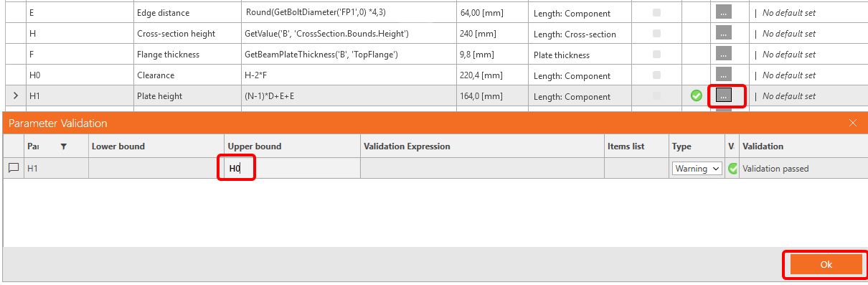Toggle the checkbox in Edge distance row
The width and height of the screenshot is (868, 285).
[656, 12]
